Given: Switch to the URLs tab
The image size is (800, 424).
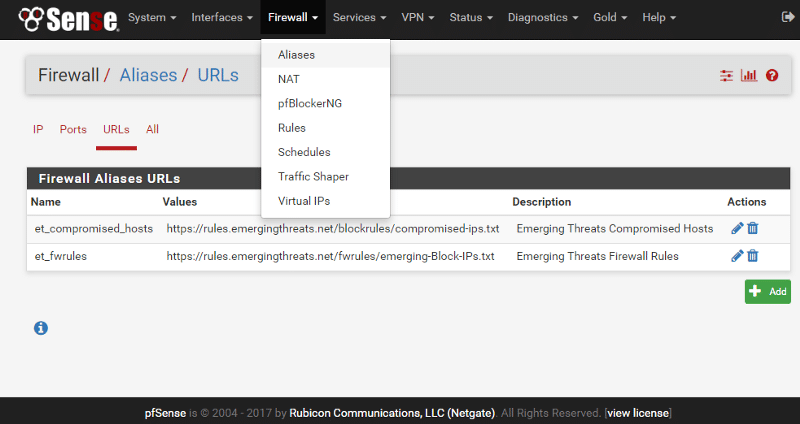Looking at the screenshot, I should click(x=116, y=130).
